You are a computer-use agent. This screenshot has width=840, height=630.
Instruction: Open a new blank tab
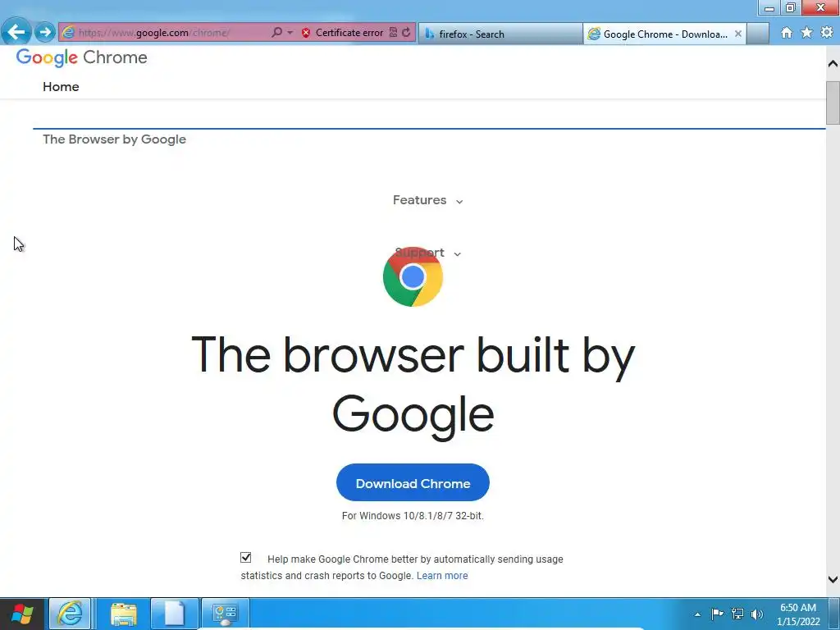pyautogui.click(x=757, y=34)
